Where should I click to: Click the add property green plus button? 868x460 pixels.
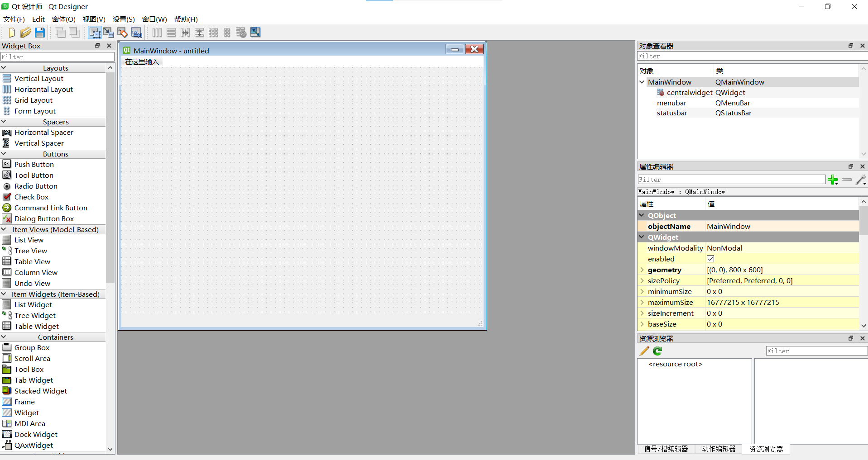(833, 180)
